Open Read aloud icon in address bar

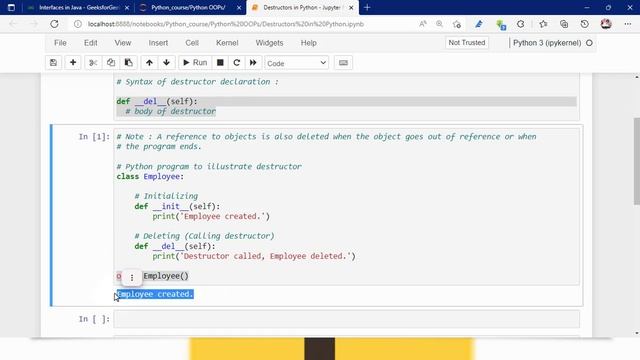[x=423, y=24]
